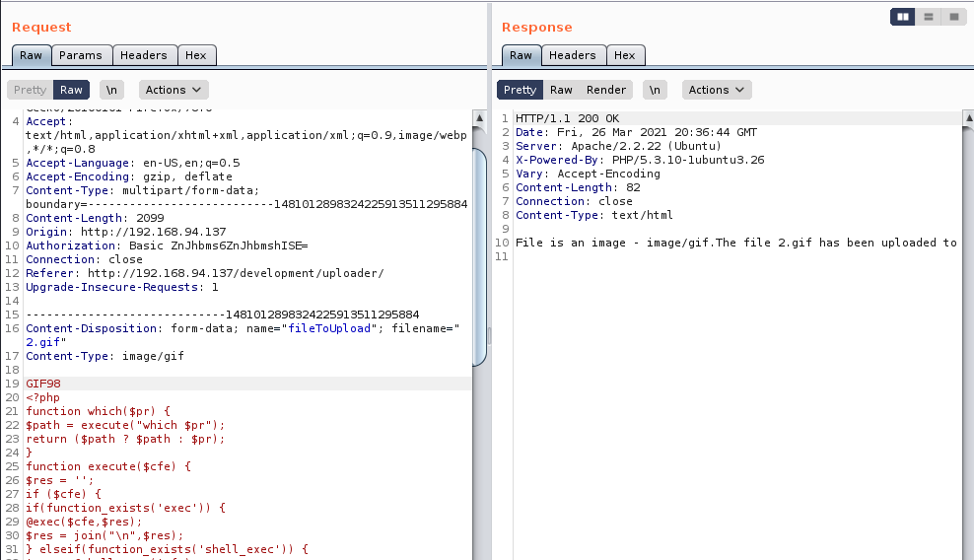Click the request Connection: close line
Screen dimensions: 974x560
tap(84, 259)
